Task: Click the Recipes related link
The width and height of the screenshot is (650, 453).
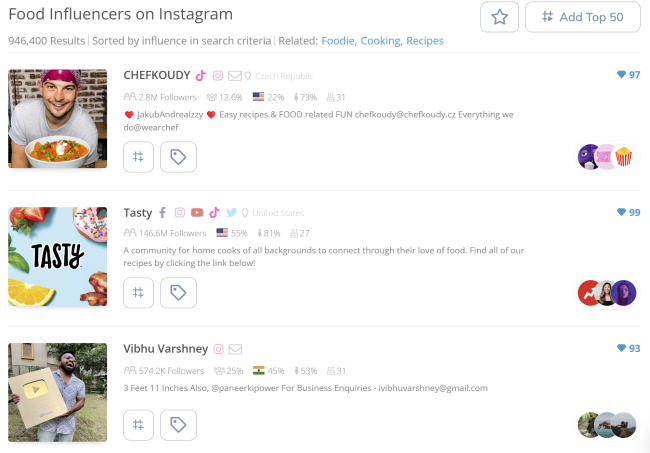Action: tap(425, 41)
